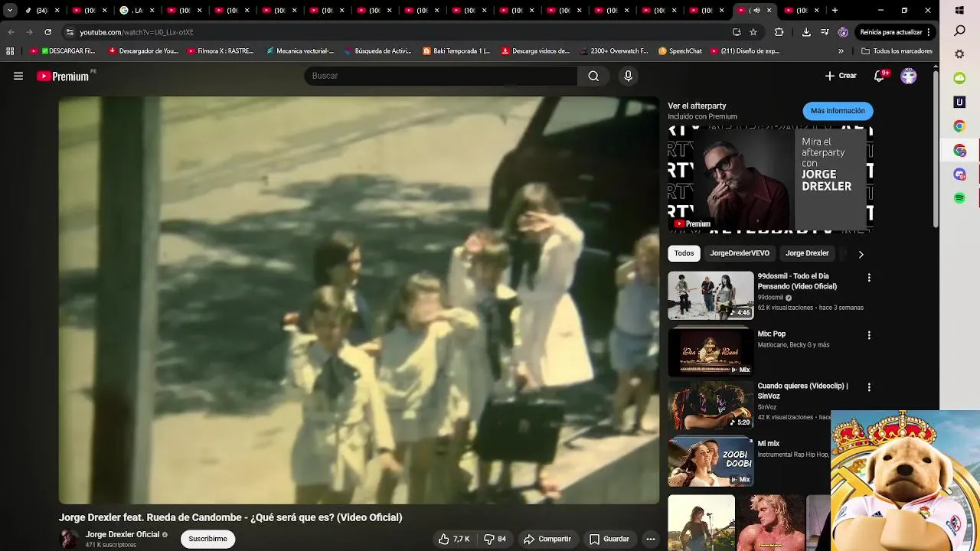The width and height of the screenshot is (980, 551).
Task: Switch to the Google 'LA' browser tab
Action: pyautogui.click(x=136, y=11)
